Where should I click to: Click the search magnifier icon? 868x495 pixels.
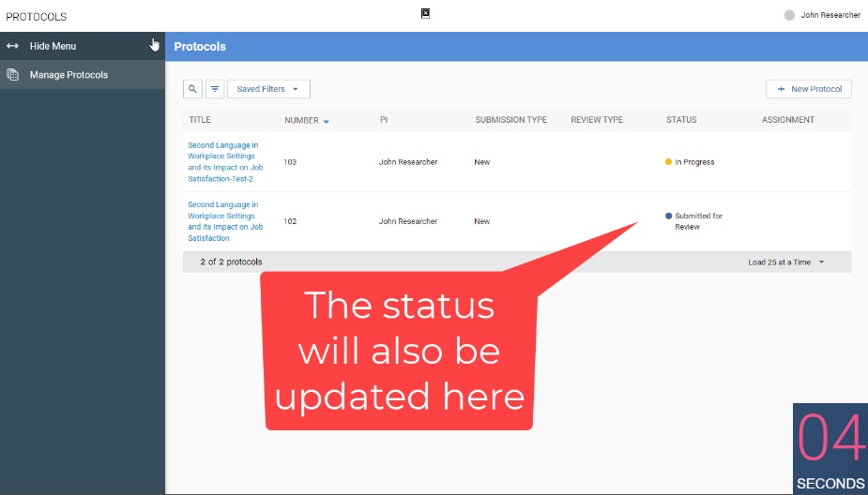[x=192, y=89]
